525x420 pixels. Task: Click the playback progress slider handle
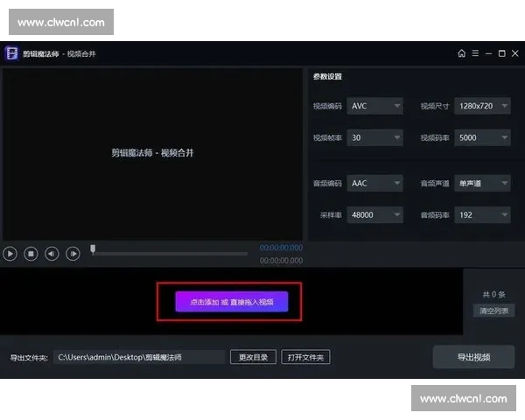pos(93,248)
